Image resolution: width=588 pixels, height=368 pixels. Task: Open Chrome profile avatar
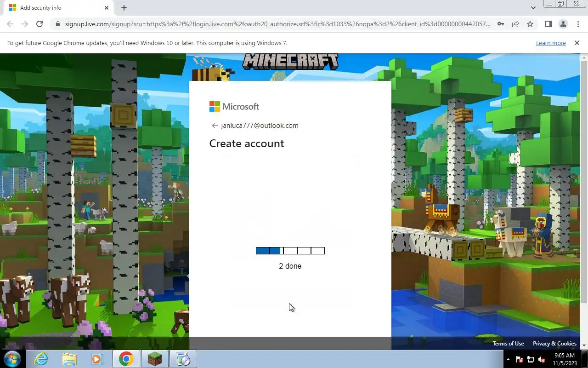point(563,24)
